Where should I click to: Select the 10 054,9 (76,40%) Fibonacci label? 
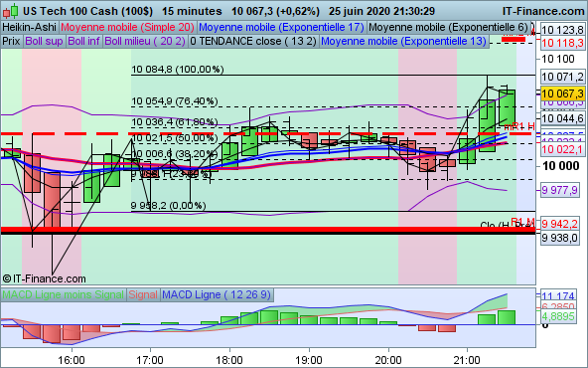[175, 101]
